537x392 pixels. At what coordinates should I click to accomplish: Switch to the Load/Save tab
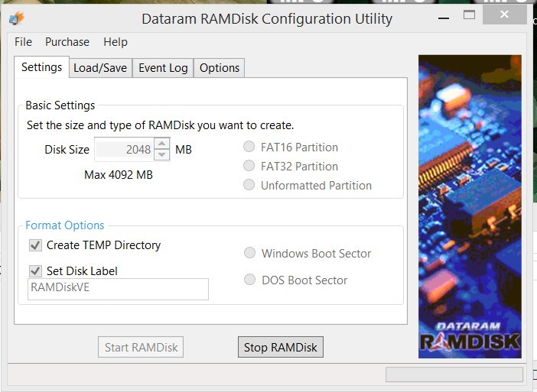[100, 68]
